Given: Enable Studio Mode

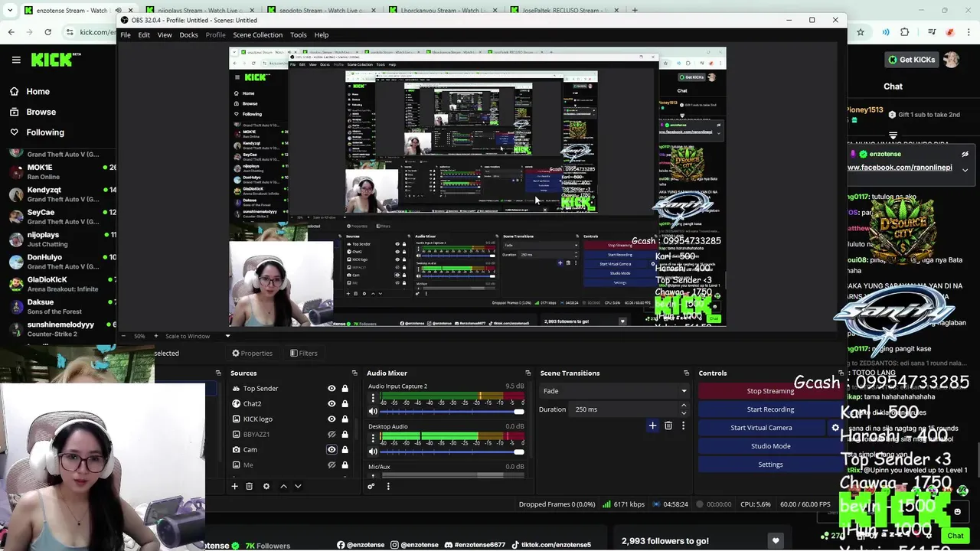Looking at the screenshot, I should coord(770,446).
